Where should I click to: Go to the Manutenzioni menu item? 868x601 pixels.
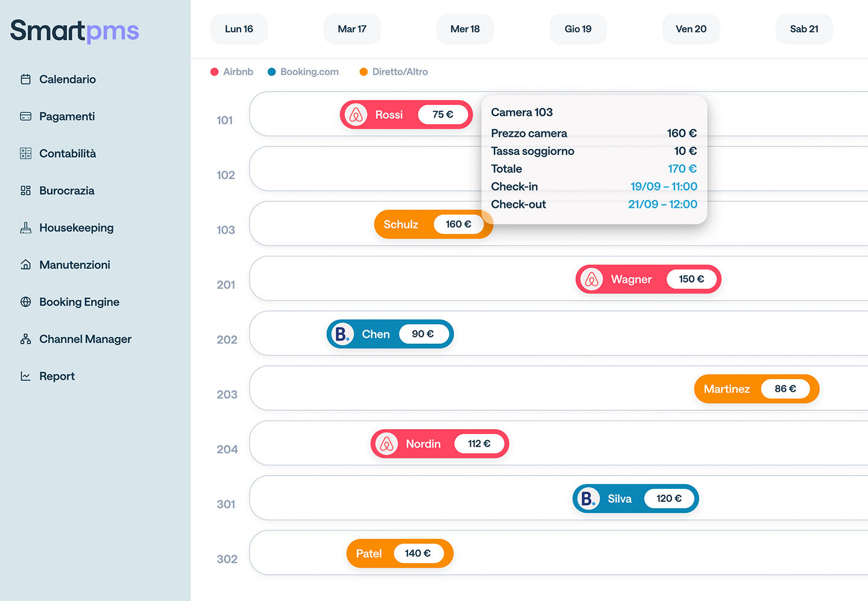tap(74, 265)
